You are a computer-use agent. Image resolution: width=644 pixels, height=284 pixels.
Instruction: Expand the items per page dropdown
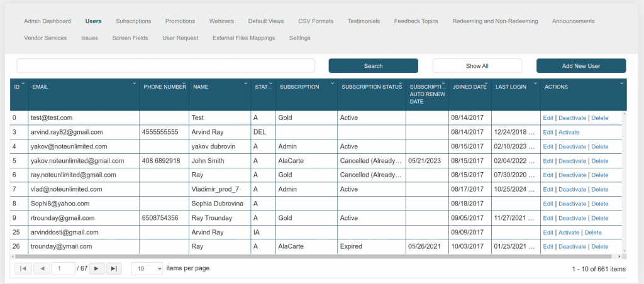[x=147, y=268]
